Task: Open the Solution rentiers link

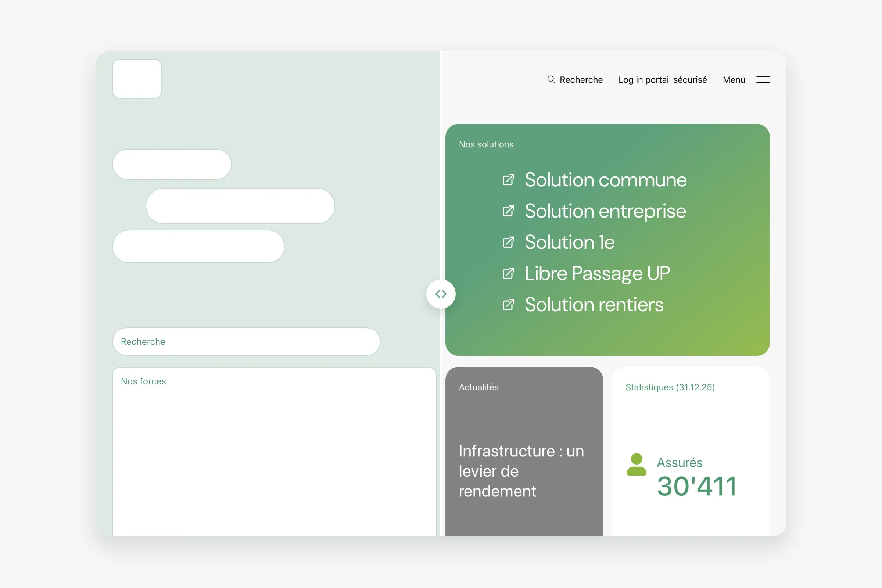Action: 594,305
